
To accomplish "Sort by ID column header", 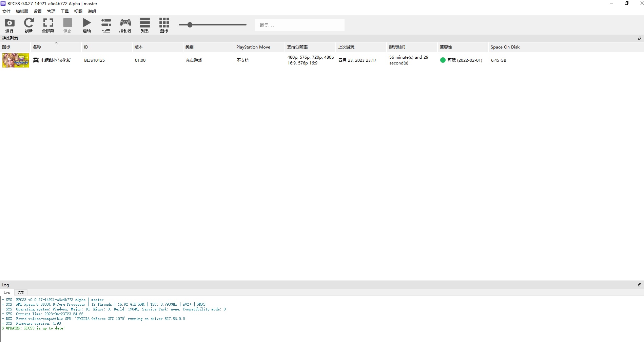I will point(107,47).
